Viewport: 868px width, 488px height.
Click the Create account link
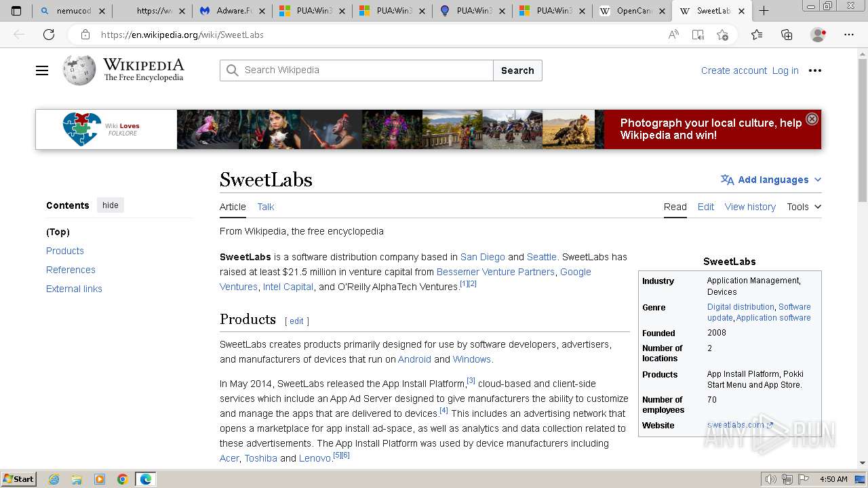[734, 70]
